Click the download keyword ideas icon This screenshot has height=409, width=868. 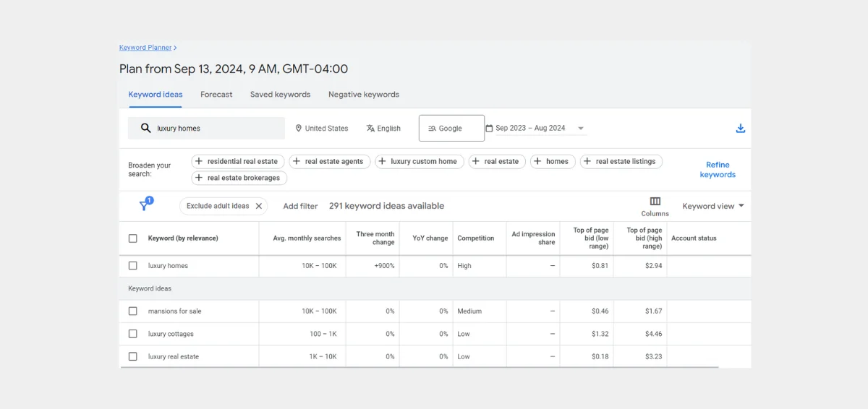coord(740,129)
